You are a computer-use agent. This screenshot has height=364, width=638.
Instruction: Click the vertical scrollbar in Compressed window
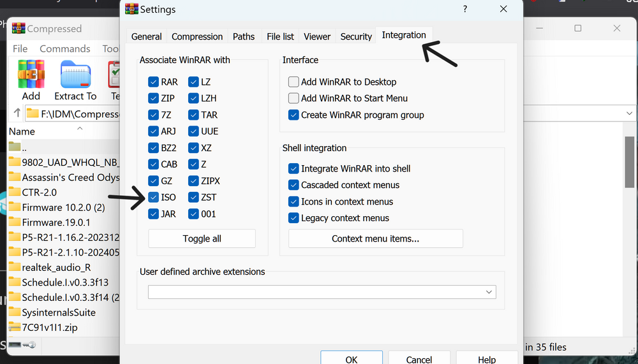click(x=630, y=162)
